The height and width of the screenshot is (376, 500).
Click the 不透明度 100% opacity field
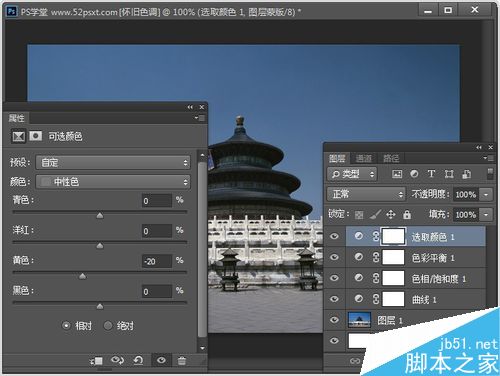[466, 194]
